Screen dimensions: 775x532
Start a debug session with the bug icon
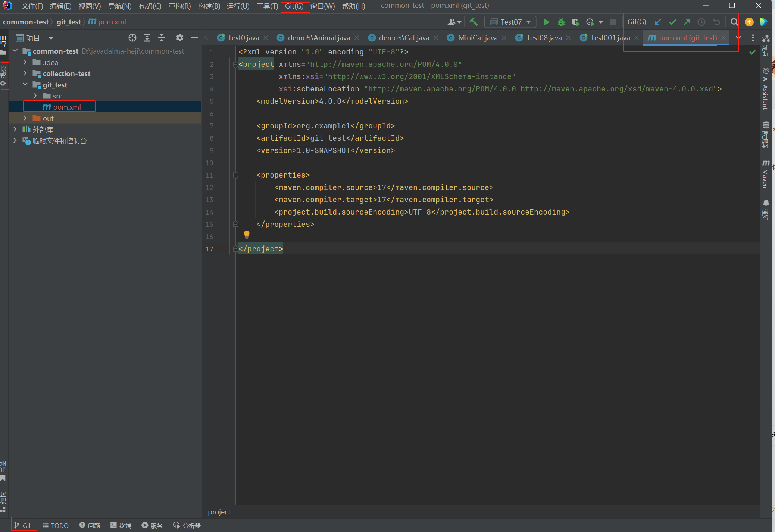coord(561,22)
